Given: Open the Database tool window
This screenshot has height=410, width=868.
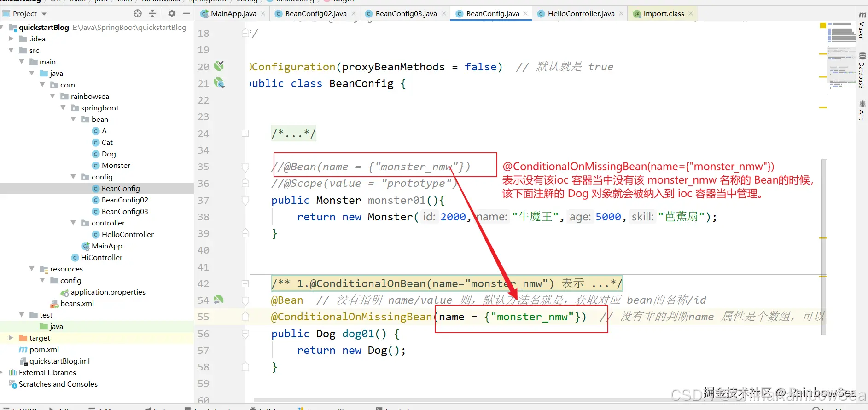Looking at the screenshot, I should click(x=862, y=70).
